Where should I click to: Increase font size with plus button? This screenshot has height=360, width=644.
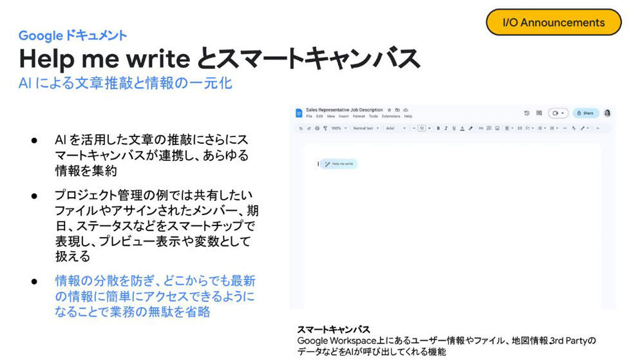tap(430, 128)
